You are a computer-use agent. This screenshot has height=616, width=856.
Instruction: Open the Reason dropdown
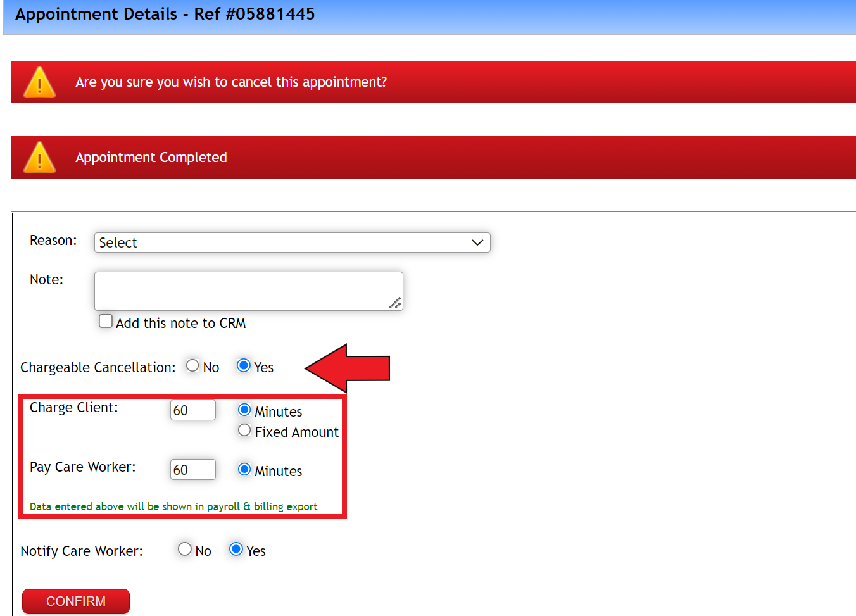coord(292,242)
